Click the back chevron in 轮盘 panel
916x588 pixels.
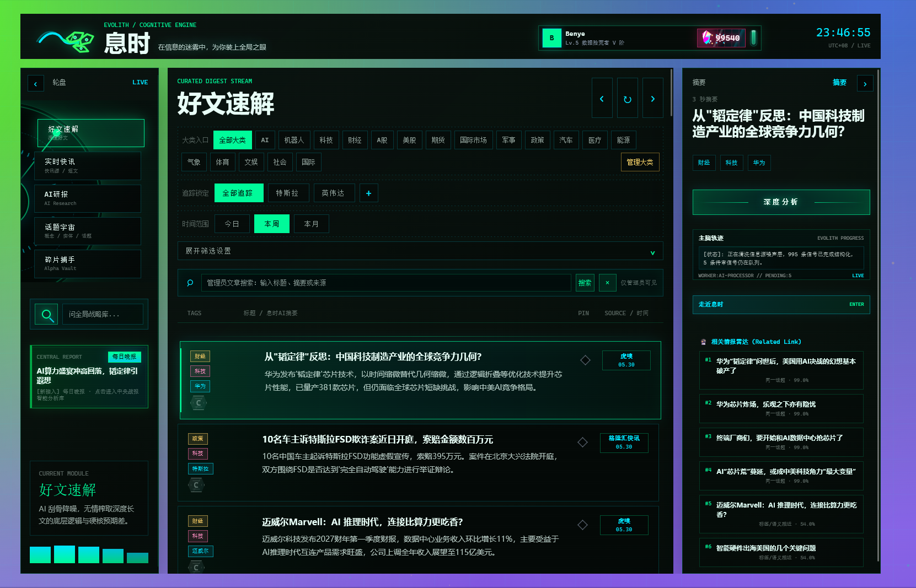[x=36, y=83]
